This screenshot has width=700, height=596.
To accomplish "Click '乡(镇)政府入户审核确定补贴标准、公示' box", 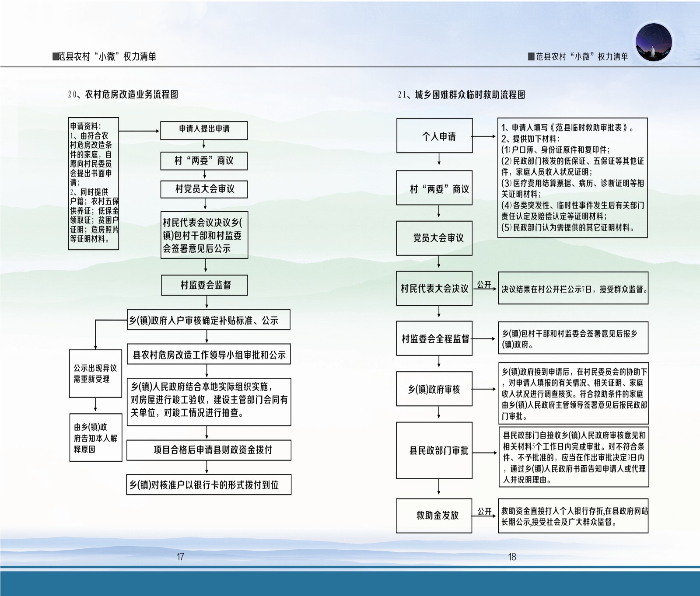I will click(x=209, y=320).
